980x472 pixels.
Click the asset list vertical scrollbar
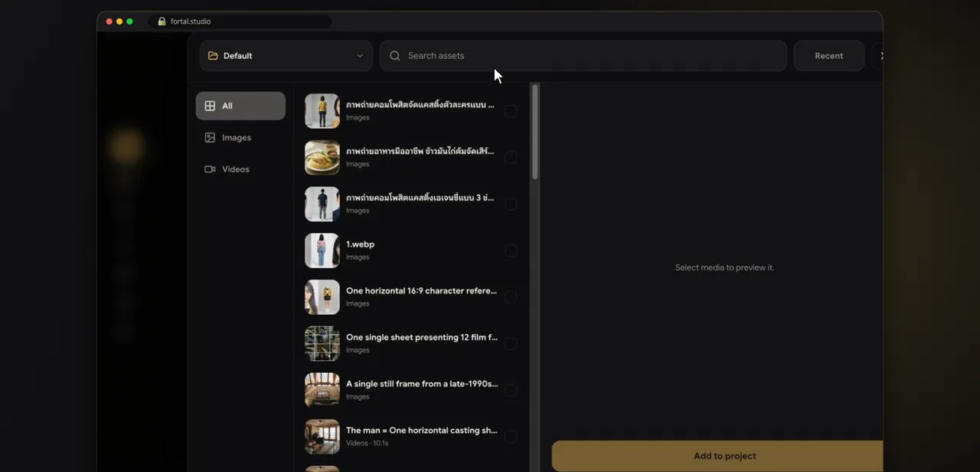click(534, 133)
